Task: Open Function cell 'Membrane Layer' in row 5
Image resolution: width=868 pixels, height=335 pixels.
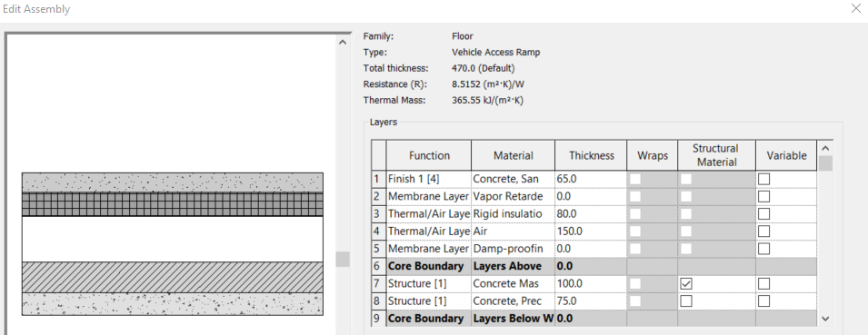Action: click(429, 249)
